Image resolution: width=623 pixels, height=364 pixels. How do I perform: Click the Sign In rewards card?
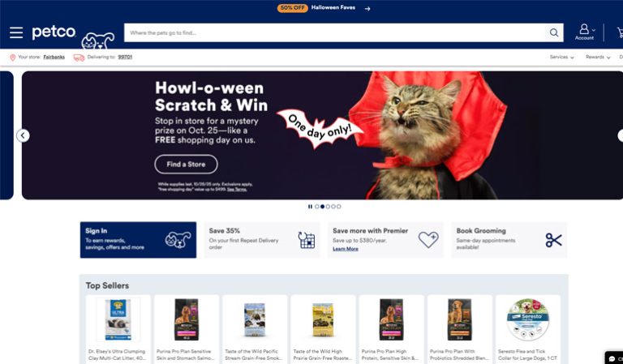tap(138, 240)
